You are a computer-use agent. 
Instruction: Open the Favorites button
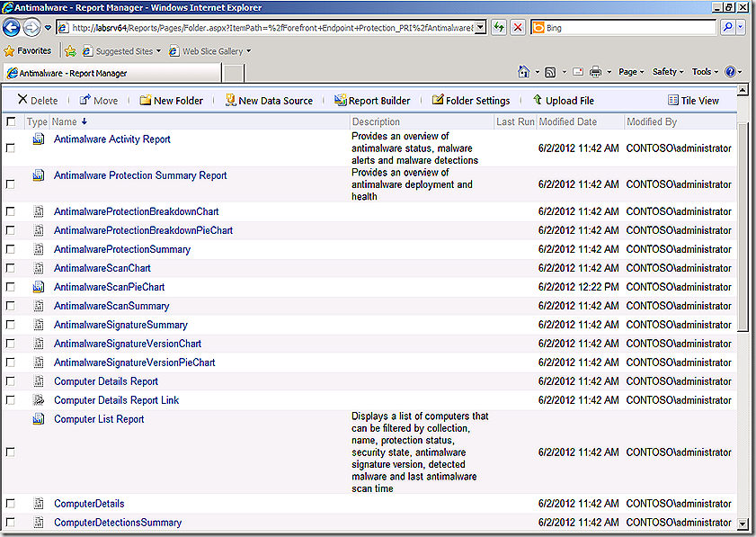(28, 50)
